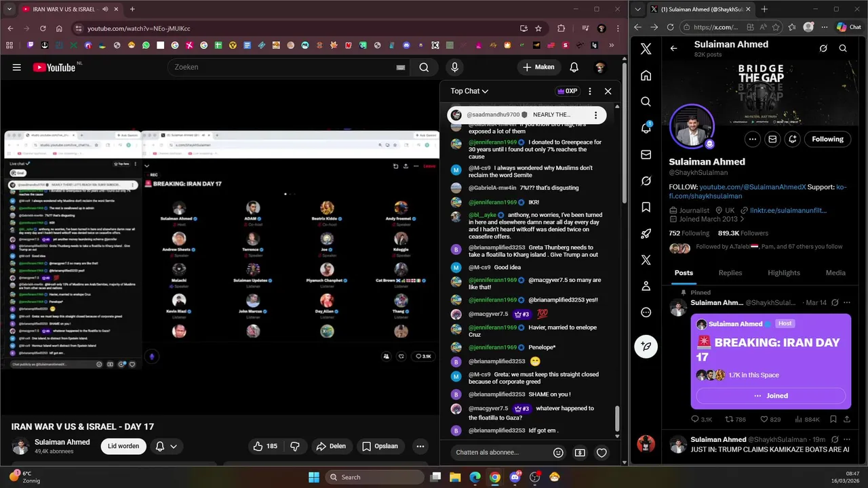Open the on-screen keyboard icon in search box
This screenshot has height=488, width=868.
click(x=401, y=67)
